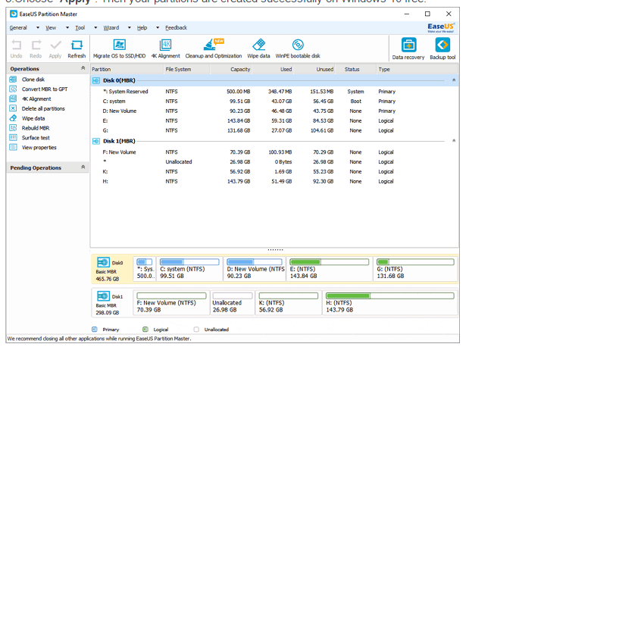Image resolution: width=644 pixels, height=644 pixels.
Task: Choose Rebuild MBR operation
Action: point(36,128)
